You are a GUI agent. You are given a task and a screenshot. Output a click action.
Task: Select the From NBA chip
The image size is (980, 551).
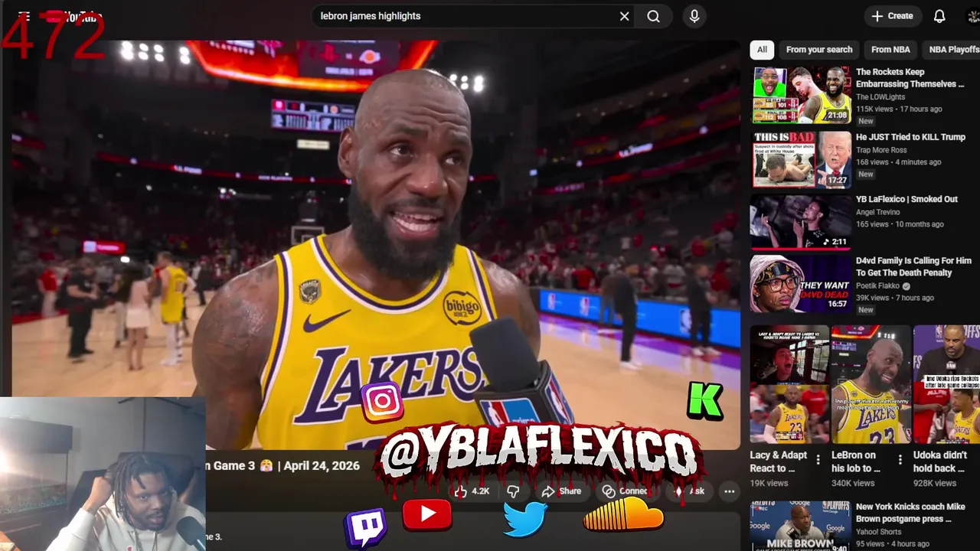click(890, 50)
